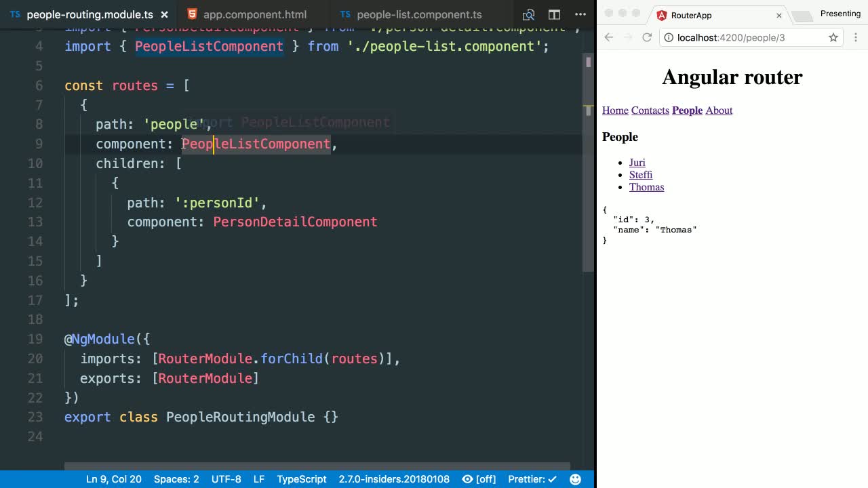
Task: Open the Spaces: 2 indentation selector
Action: 176,479
